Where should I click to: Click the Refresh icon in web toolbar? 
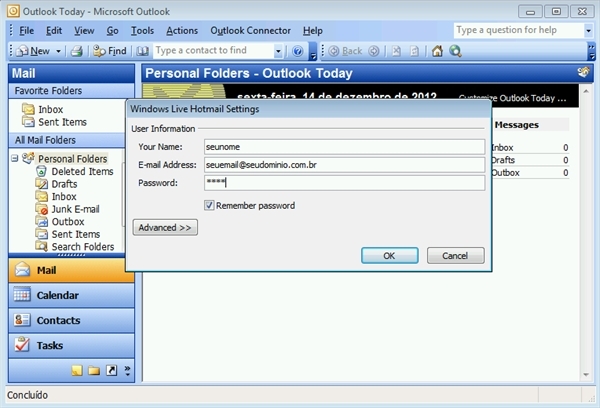[x=414, y=51]
